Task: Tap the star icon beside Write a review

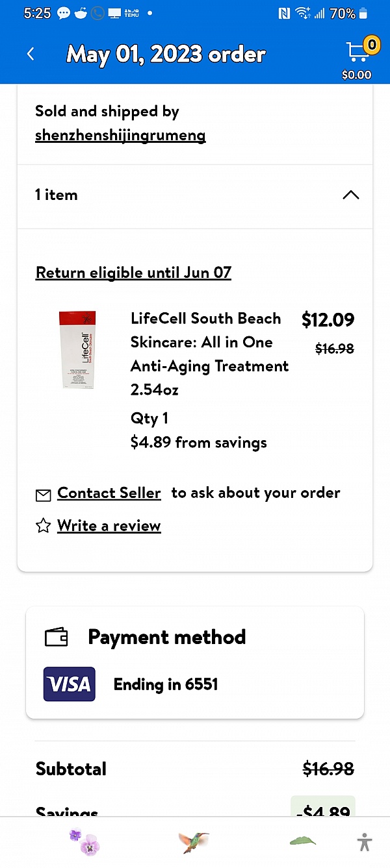Action: [43, 526]
